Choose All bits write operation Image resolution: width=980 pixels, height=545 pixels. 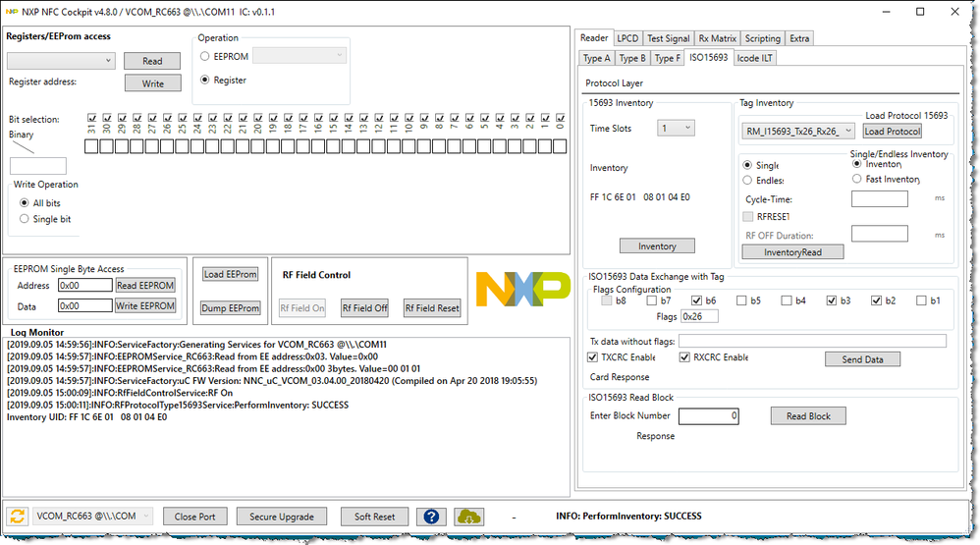(x=25, y=203)
